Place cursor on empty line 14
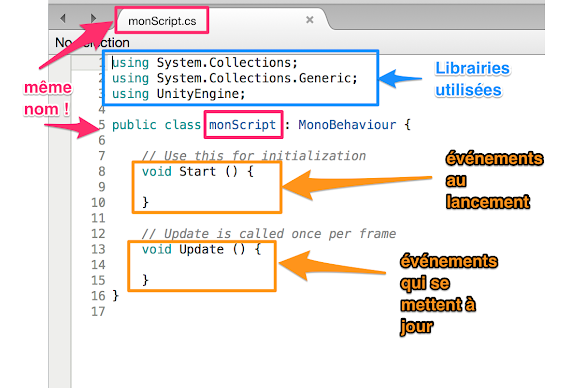This screenshot has height=388, width=572. [x=201, y=265]
